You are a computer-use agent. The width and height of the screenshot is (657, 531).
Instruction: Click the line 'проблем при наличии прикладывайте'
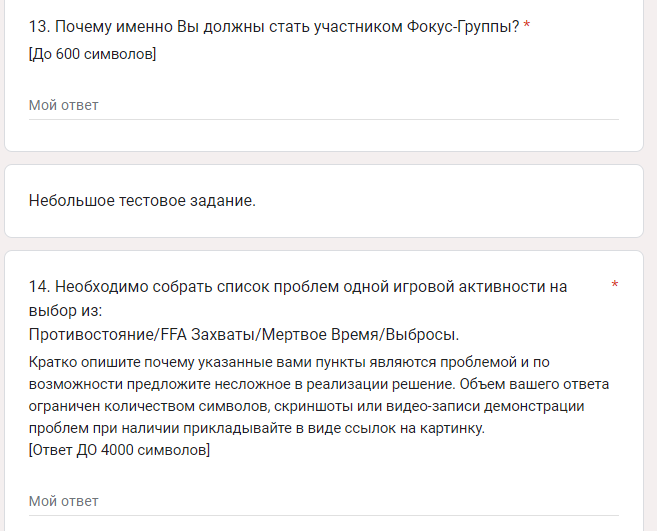click(x=256, y=428)
